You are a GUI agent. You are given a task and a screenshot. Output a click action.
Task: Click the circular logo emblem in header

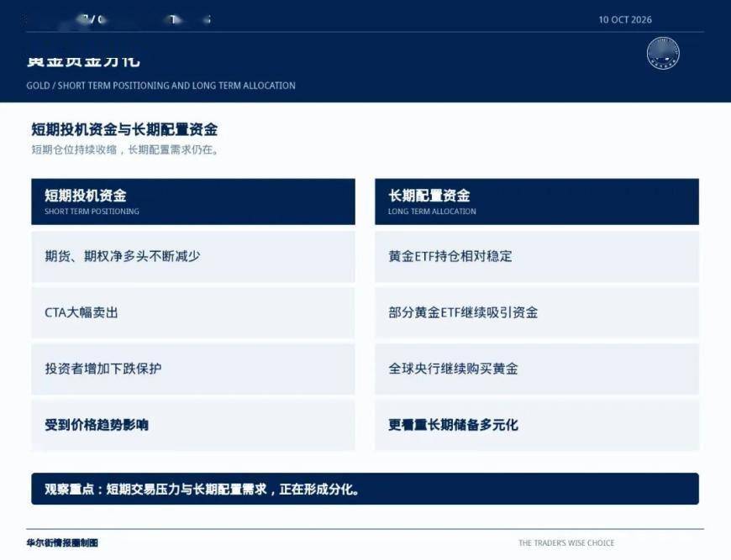pos(663,54)
